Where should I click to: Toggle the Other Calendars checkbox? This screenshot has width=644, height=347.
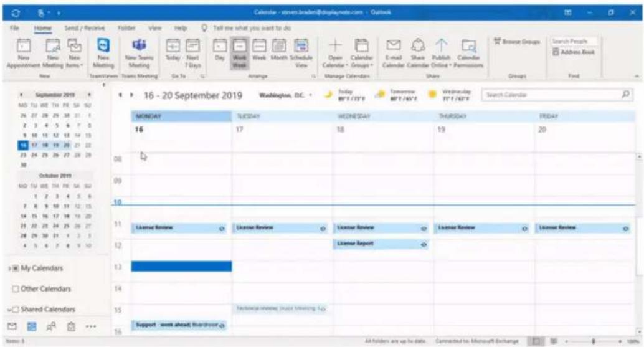16,289
